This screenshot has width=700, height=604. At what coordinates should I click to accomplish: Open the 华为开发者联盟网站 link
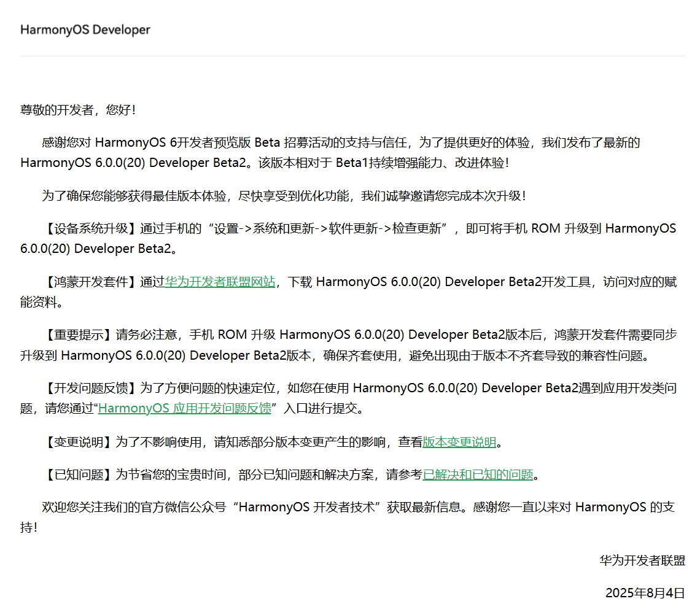(x=220, y=282)
